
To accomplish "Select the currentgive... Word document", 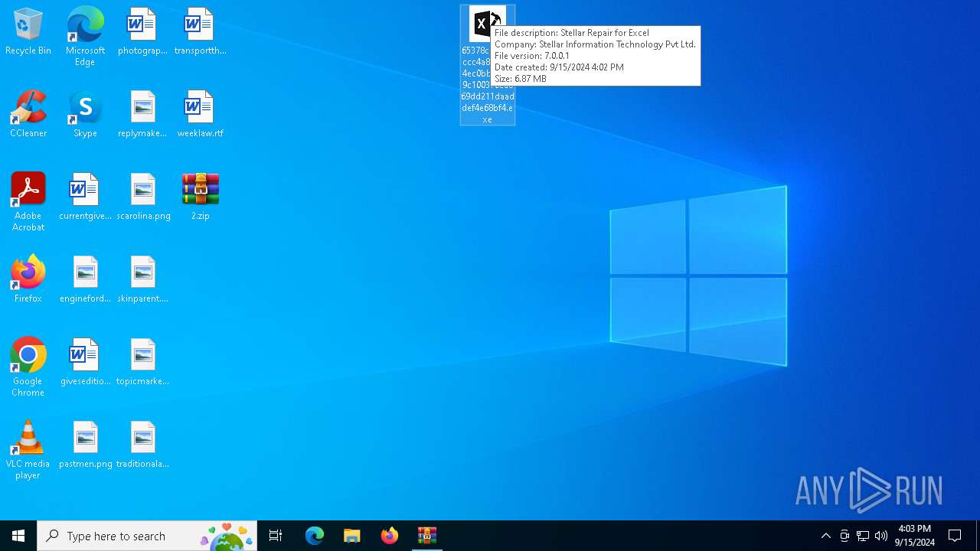I will tap(85, 197).
